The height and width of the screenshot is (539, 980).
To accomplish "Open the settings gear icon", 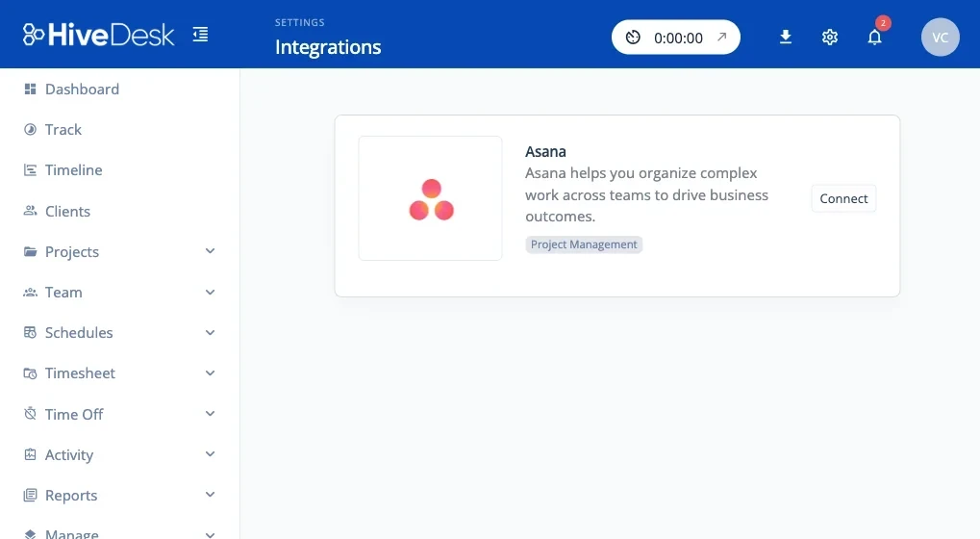I will [830, 38].
